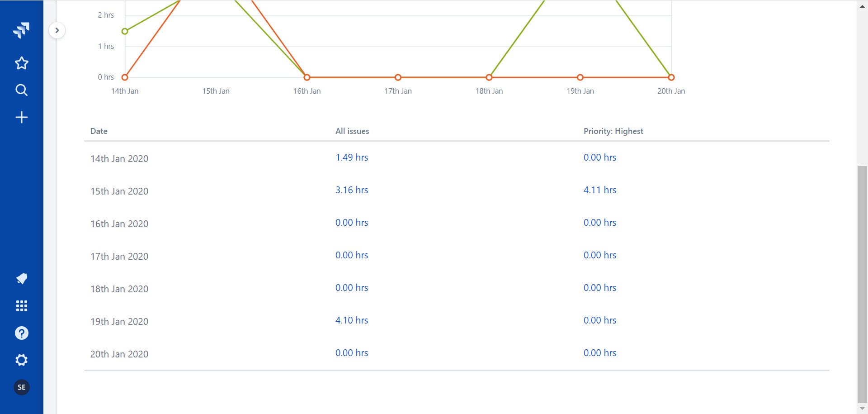Open the Jira home logo
Image resolution: width=868 pixels, height=414 pixels.
[x=21, y=30]
